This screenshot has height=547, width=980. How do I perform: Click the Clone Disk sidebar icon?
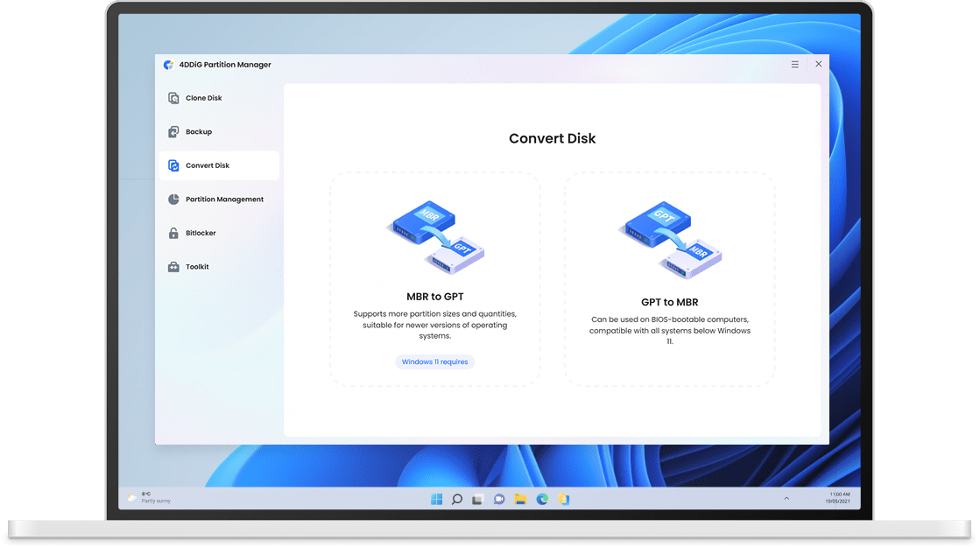[173, 98]
